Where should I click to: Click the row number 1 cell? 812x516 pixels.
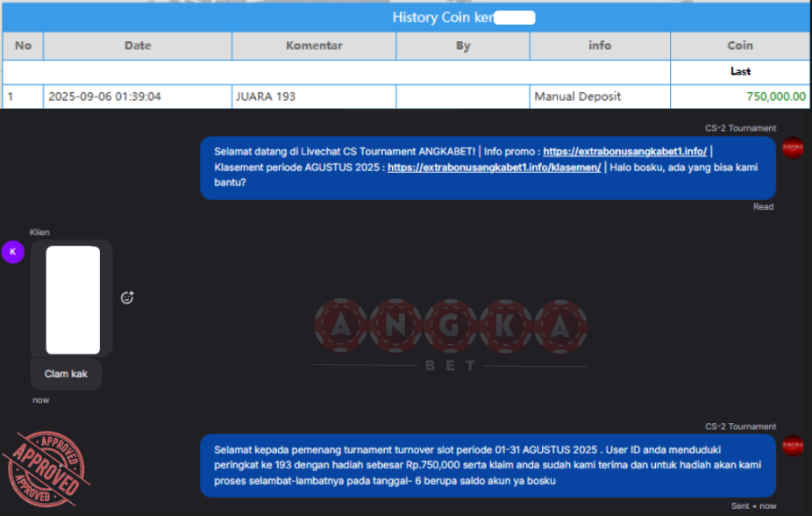[23, 97]
